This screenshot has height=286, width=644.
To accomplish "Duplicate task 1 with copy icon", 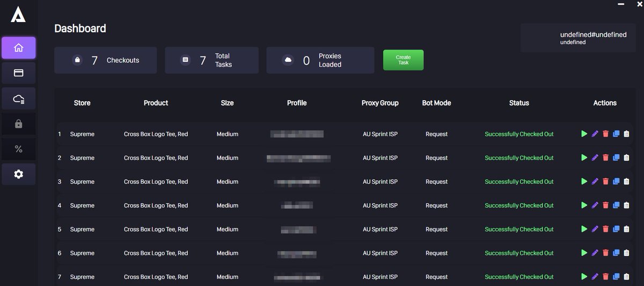I will 616,134.
